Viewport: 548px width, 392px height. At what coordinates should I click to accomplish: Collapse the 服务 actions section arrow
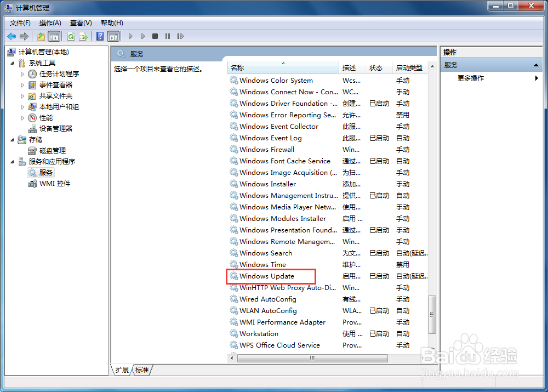pos(536,65)
